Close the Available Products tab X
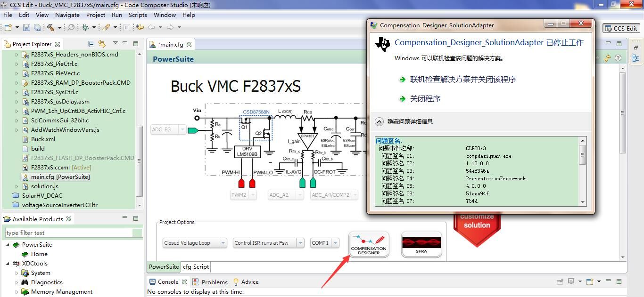Image resolution: width=644 pixels, height=297 pixels. click(69, 219)
